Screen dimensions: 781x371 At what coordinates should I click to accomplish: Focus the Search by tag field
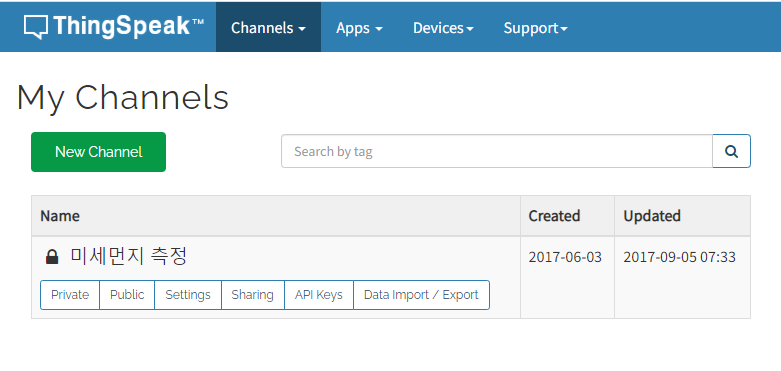pyautogui.click(x=497, y=151)
